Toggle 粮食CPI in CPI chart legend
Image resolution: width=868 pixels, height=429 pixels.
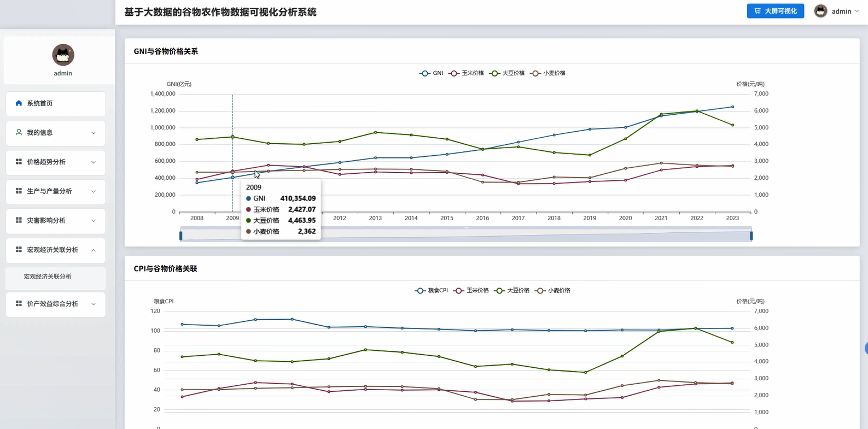coord(431,291)
